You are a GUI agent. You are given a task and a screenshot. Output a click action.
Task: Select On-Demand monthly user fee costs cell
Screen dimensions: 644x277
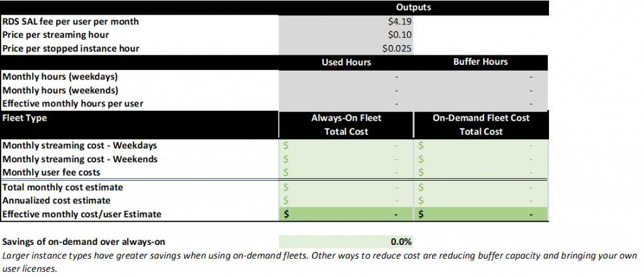click(x=481, y=172)
